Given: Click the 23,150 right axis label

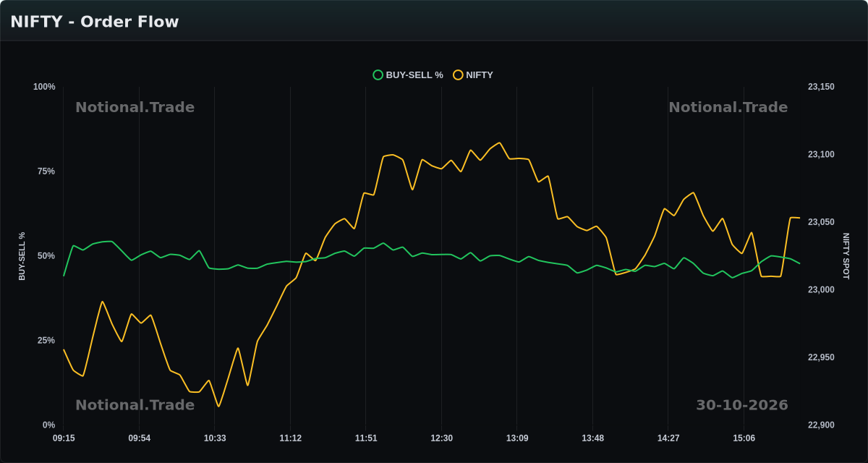Looking at the screenshot, I should click(x=821, y=87).
